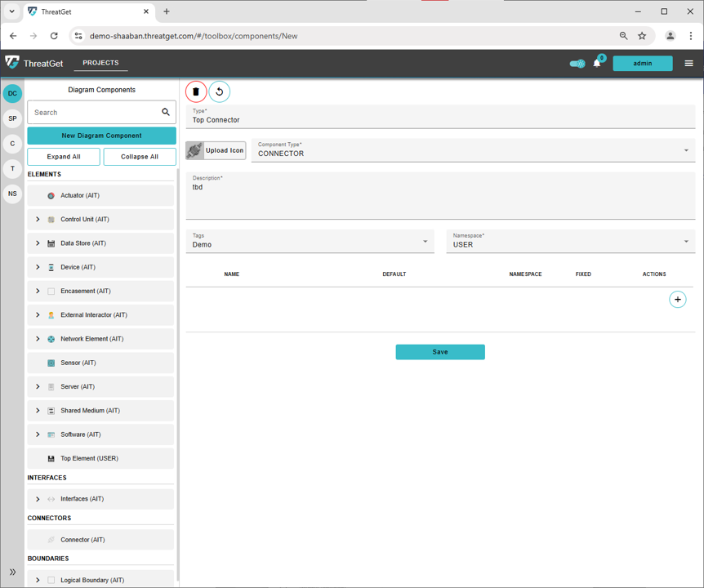This screenshot has height=588, width=704.
Task: Click the notification bell icon
Action: pos(597,64)
